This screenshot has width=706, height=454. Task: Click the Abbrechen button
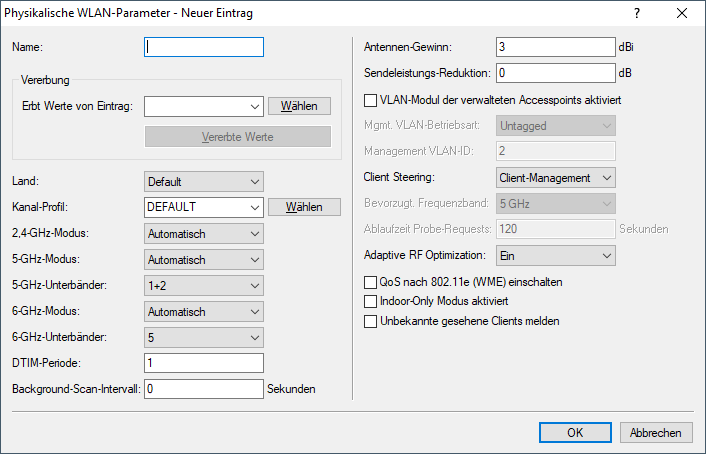click(656, 433)
